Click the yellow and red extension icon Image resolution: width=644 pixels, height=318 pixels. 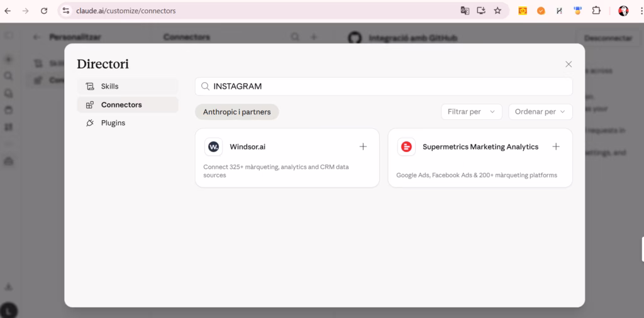523,11
